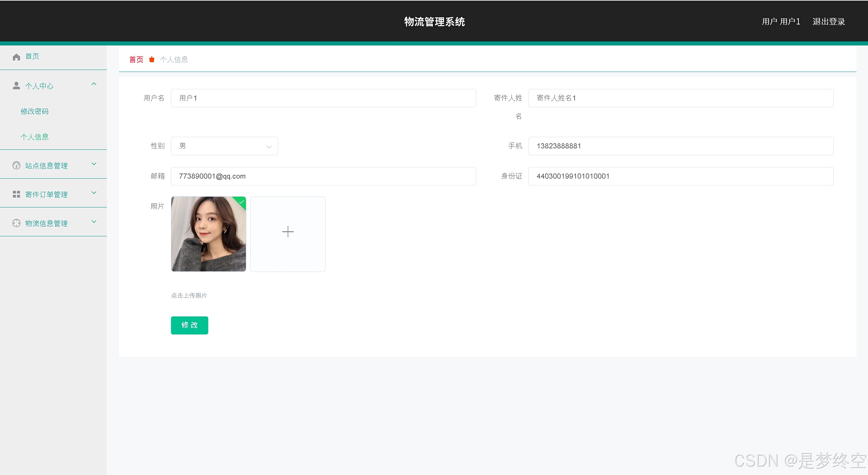This screenshot has height=475, width=868.
Task: Open 修改密码 in the sidebar
Action: tap(35, 111)
